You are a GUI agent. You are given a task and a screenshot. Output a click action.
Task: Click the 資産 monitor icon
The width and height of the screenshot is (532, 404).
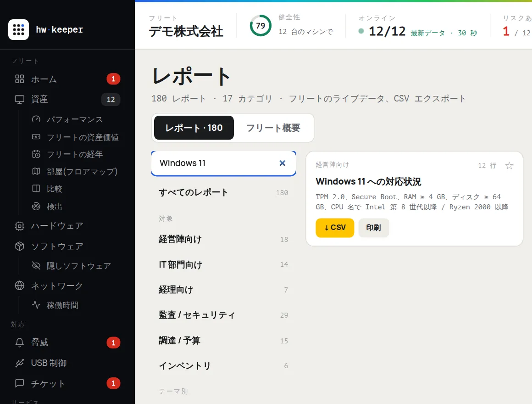[x=20, y=99]
